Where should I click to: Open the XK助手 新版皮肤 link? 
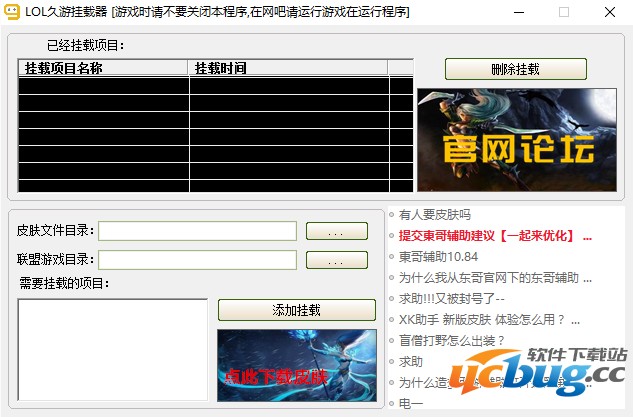point(489,319)
